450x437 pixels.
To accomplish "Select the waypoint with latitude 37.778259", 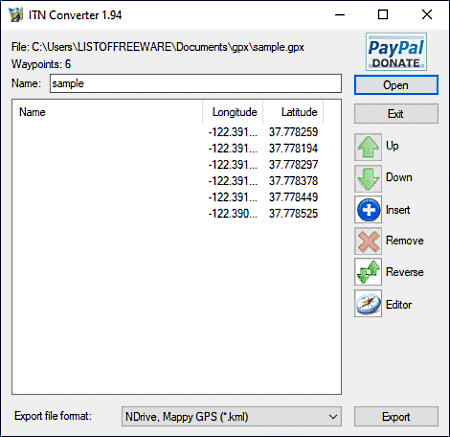I will 168,132.
